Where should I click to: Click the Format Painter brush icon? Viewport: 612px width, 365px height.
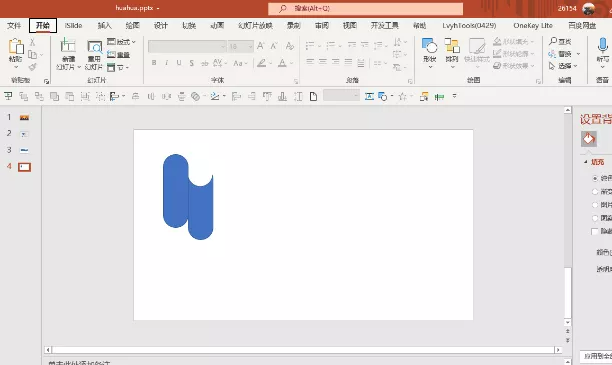[x=33, y=67]
